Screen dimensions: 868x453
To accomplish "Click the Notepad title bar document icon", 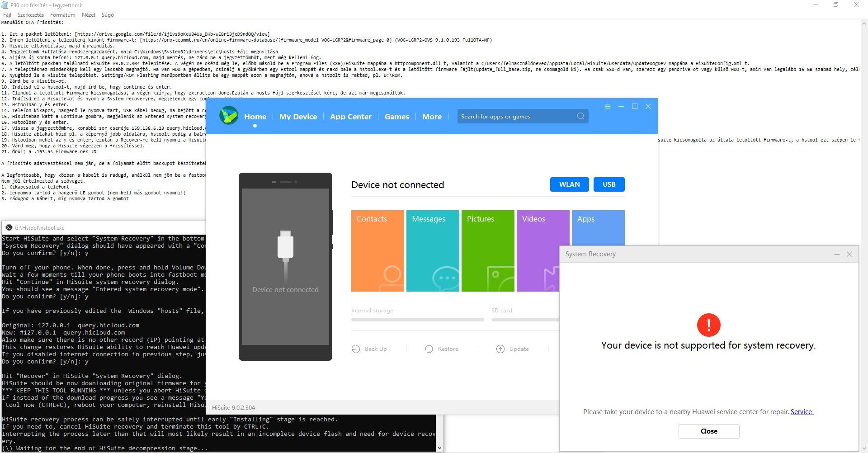I will pos(5,5).
